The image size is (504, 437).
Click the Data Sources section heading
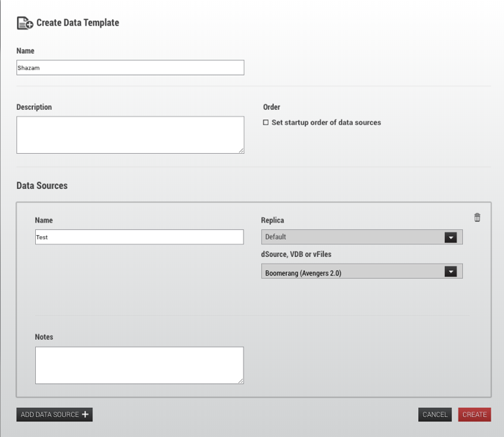point(42,185)
